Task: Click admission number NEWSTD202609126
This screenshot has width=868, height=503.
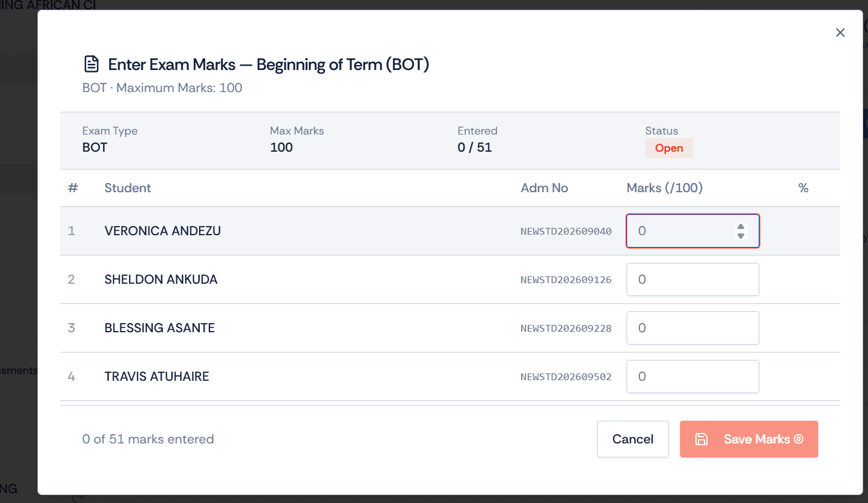Action: click(566, 280)
